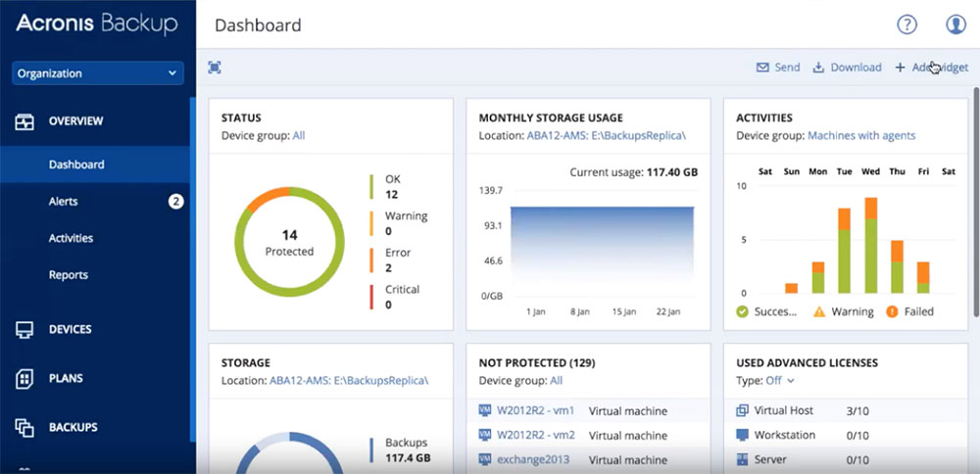Click the Thursday activity bar
This screenshot has height=474, width=980.
(898, 266)
